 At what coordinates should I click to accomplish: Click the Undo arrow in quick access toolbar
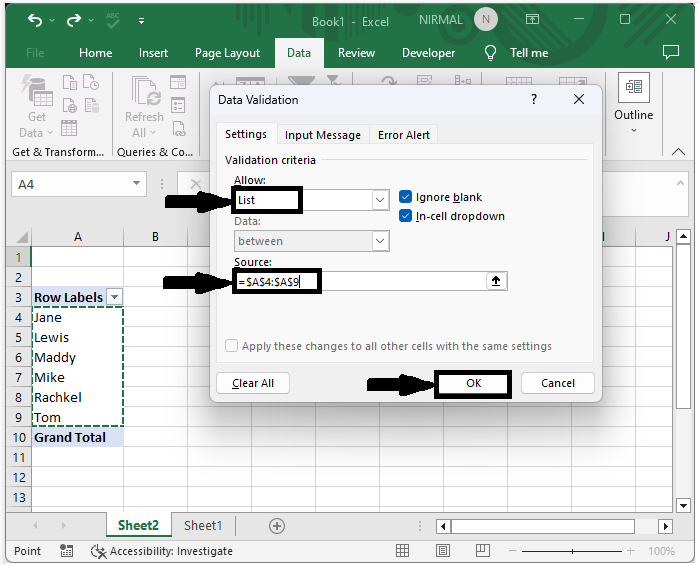[35, 20]
